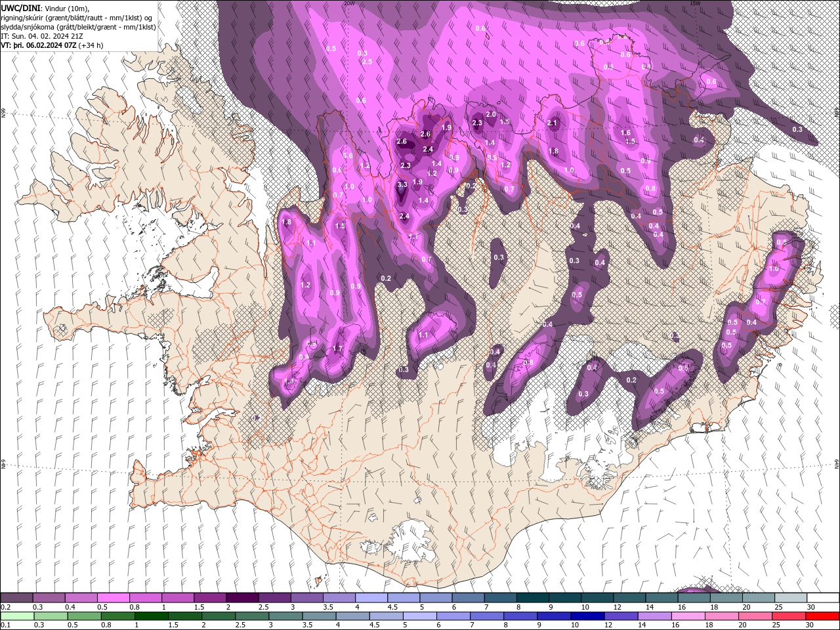This screenshot has width=840, height=630.
Task: Click the snow legend swatch between 1 and 1.5
Action: tap(177, 598)
